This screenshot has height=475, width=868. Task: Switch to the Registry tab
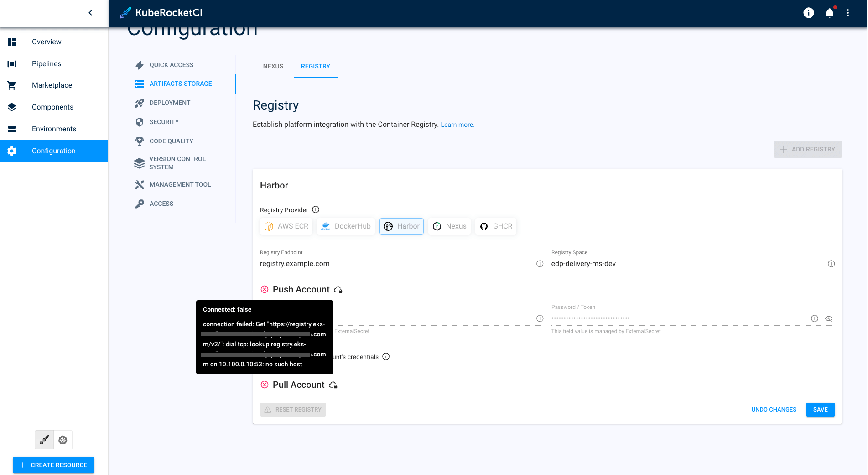tap(315, 66)
